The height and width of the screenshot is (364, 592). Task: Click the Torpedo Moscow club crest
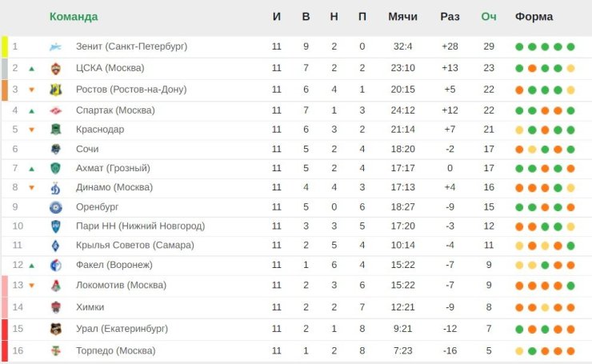coord(55,350)
